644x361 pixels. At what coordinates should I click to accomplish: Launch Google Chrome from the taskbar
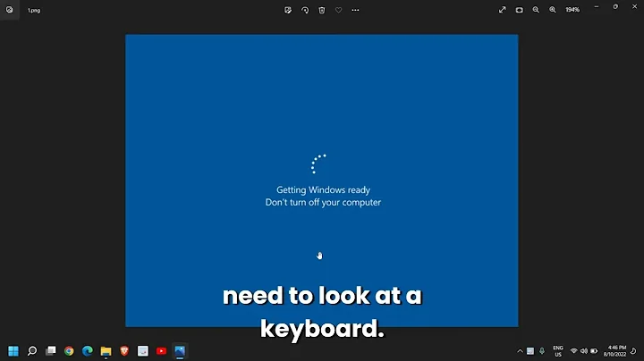(x=69, y=351)
